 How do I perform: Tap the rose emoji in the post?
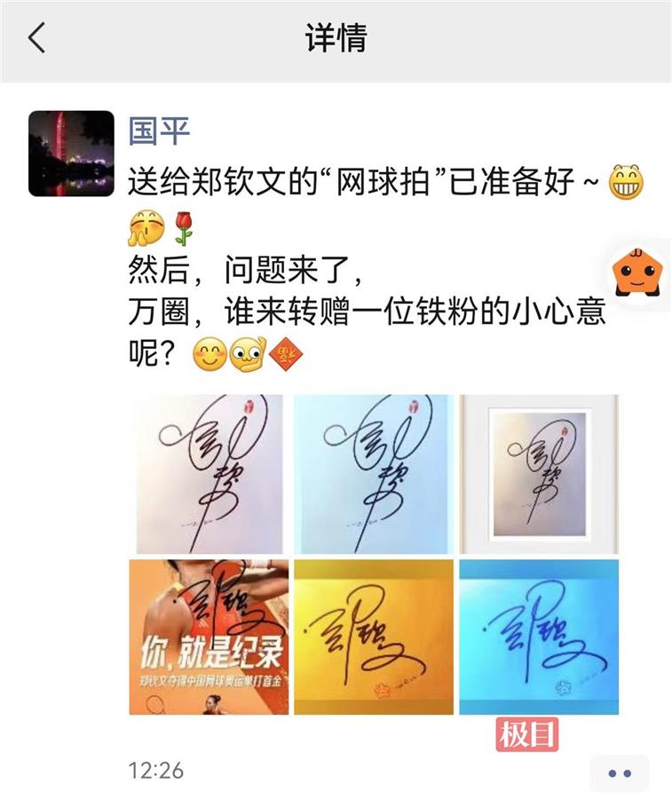point(184,229)
